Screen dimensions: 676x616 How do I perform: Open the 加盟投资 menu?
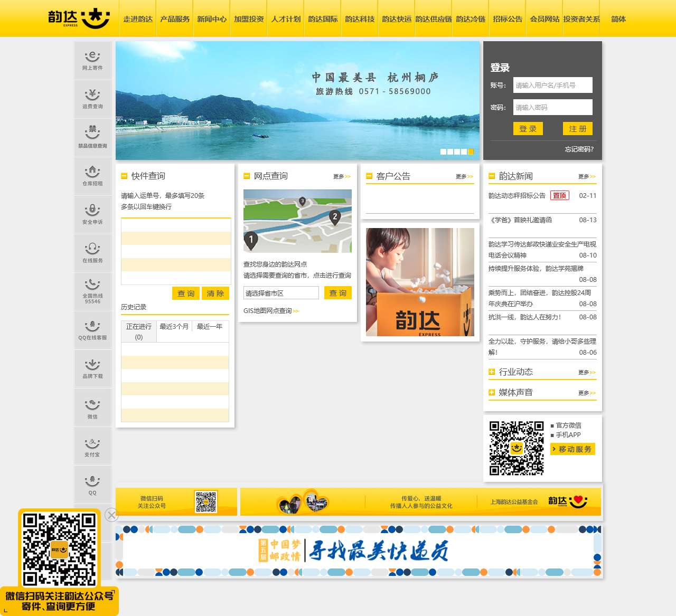[x=249, y=18]
